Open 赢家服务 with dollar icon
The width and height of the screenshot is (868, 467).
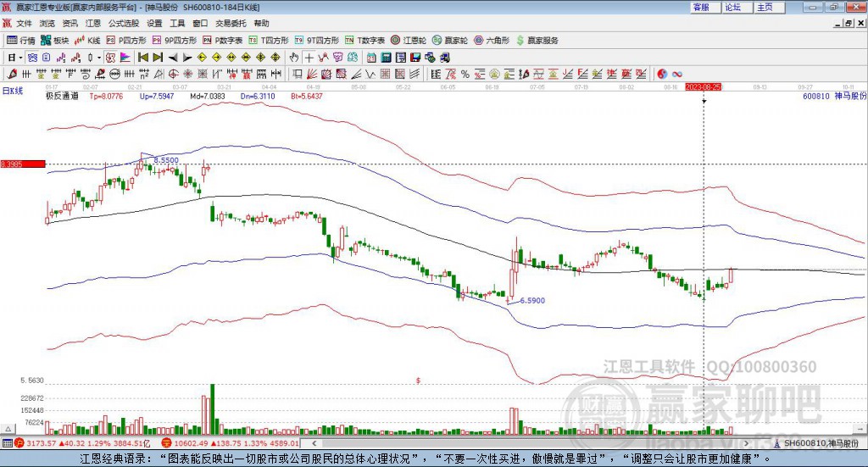click(x=537, y=41)
